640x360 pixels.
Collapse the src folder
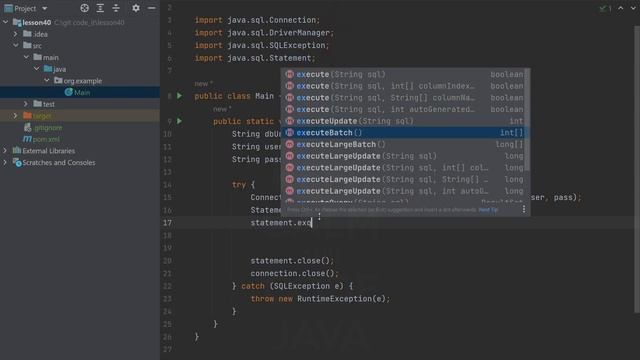[16, 45]
